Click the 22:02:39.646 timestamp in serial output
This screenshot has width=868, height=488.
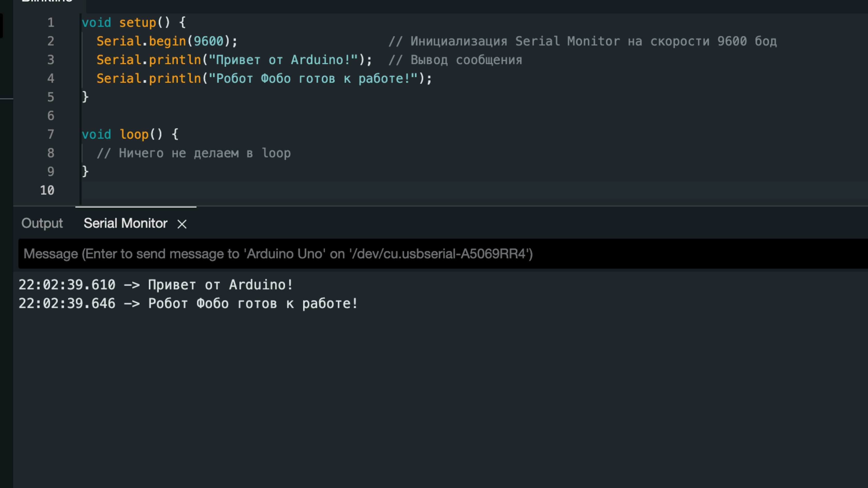click(67, 303)
